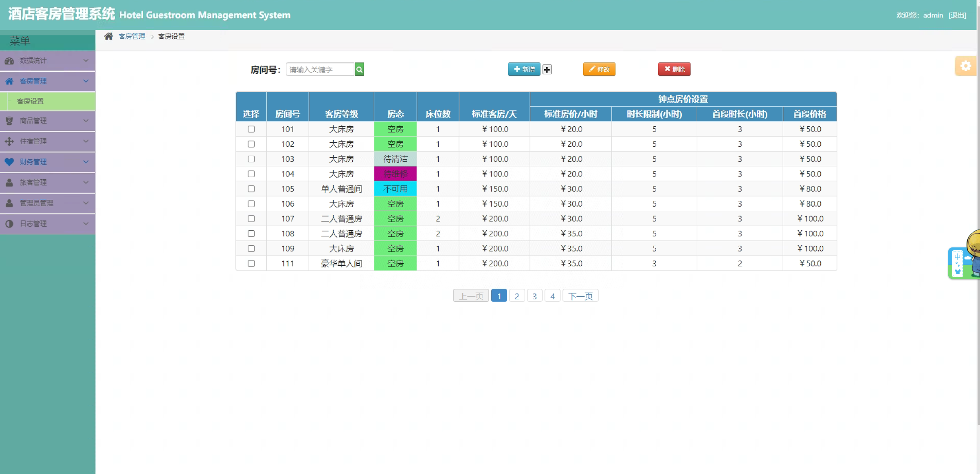This screenshot has width=980, height=474.
Task: Expand the 管理员管理 menu chevron
Action: [86, 203]
